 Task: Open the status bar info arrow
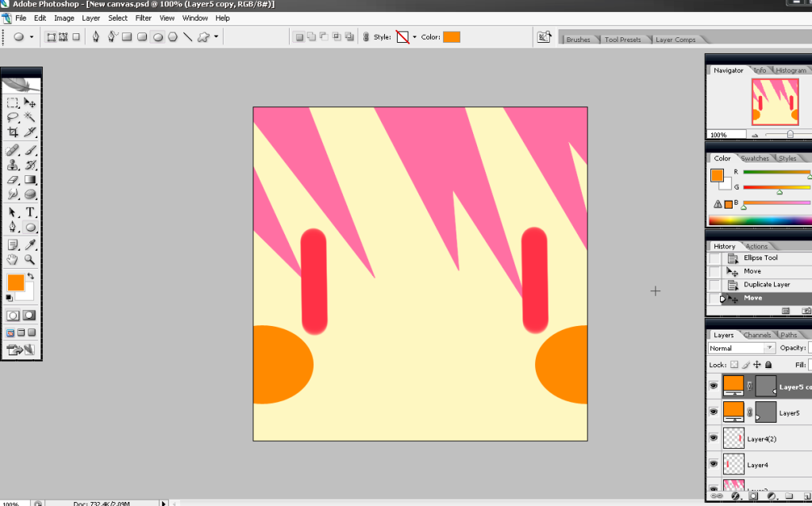pyautogui.click(x=164, y=503)
